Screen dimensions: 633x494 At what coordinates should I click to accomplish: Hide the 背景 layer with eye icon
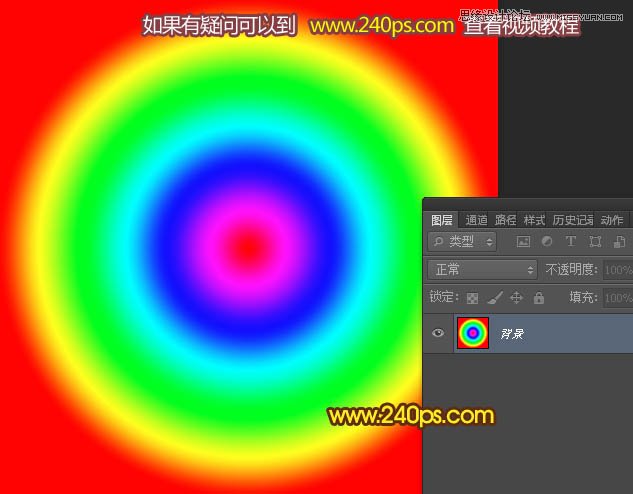[x=438, y=333]
